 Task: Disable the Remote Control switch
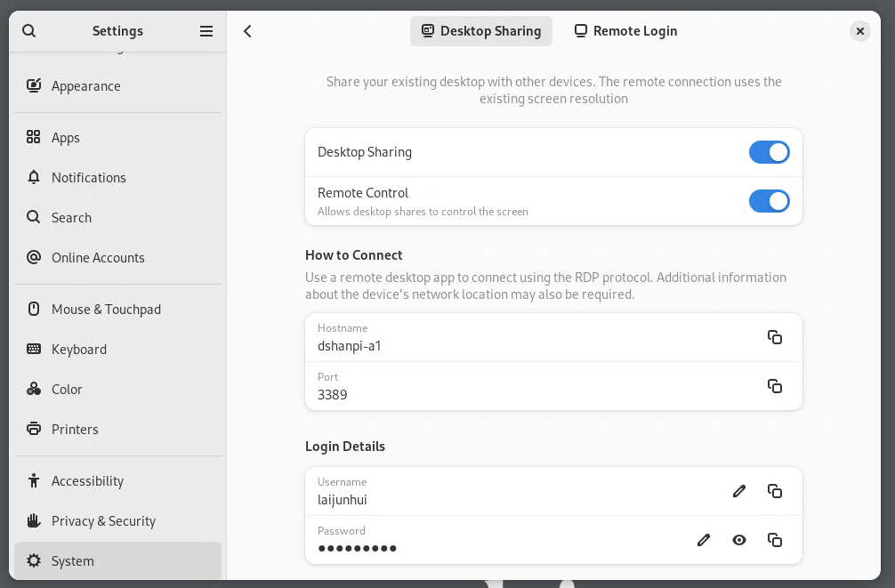tap(769, 201)
